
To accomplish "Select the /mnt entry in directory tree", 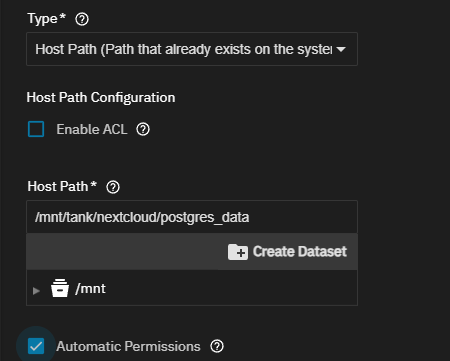I will [91, 289].
